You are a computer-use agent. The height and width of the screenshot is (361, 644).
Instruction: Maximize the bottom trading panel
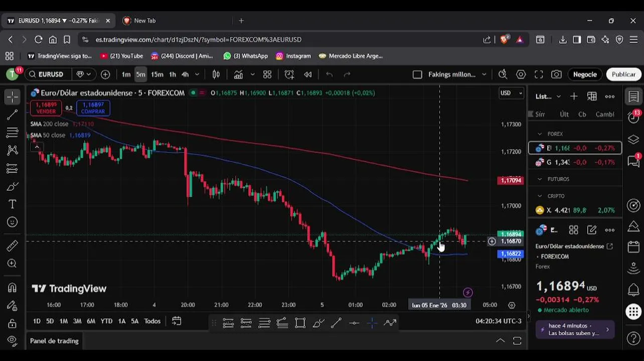pos(517,341)
